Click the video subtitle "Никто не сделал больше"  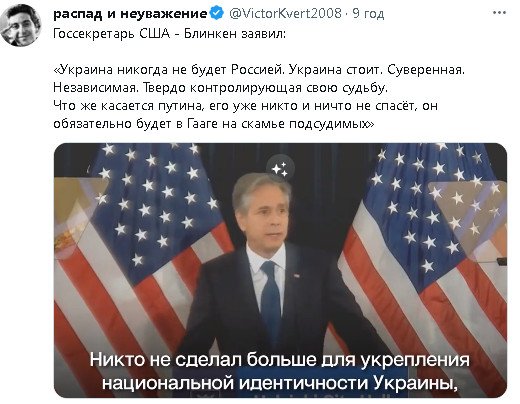pyautogui.click(x=280, y=360)
